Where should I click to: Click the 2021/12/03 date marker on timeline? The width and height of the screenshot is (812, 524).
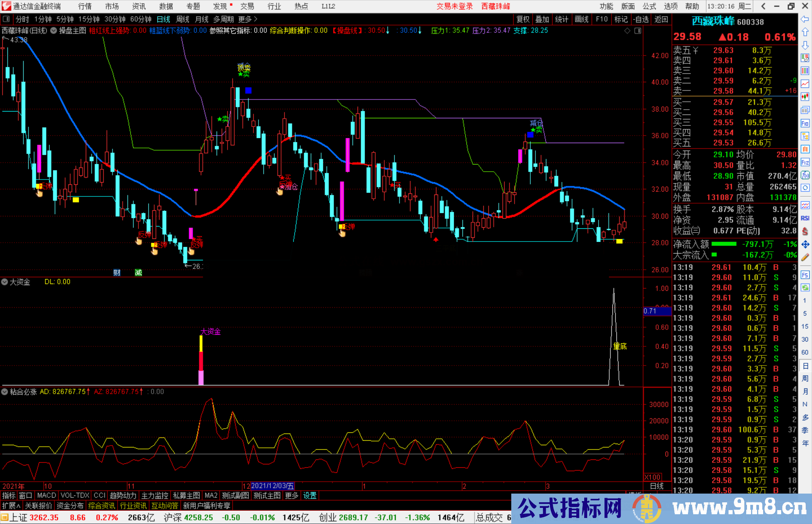point(272,485)
